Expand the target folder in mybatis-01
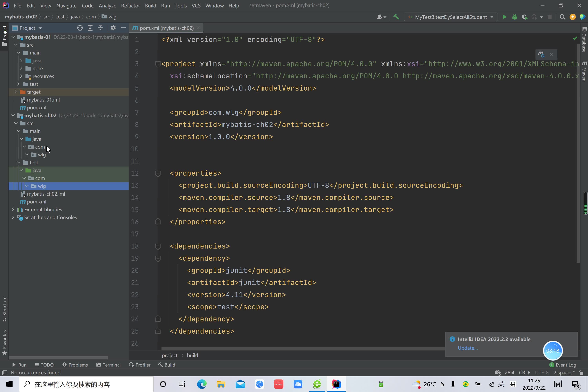The width and height of the screenshot is (588, 392). coord(16,92)
